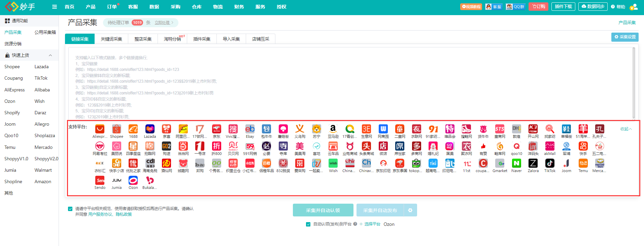Click the 1688 platform icon
The image size is (644, 246).
(x=133, y=129)
